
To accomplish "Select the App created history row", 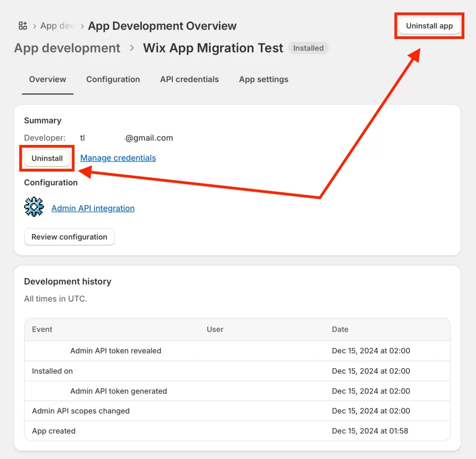I will (x=53, y=431).
